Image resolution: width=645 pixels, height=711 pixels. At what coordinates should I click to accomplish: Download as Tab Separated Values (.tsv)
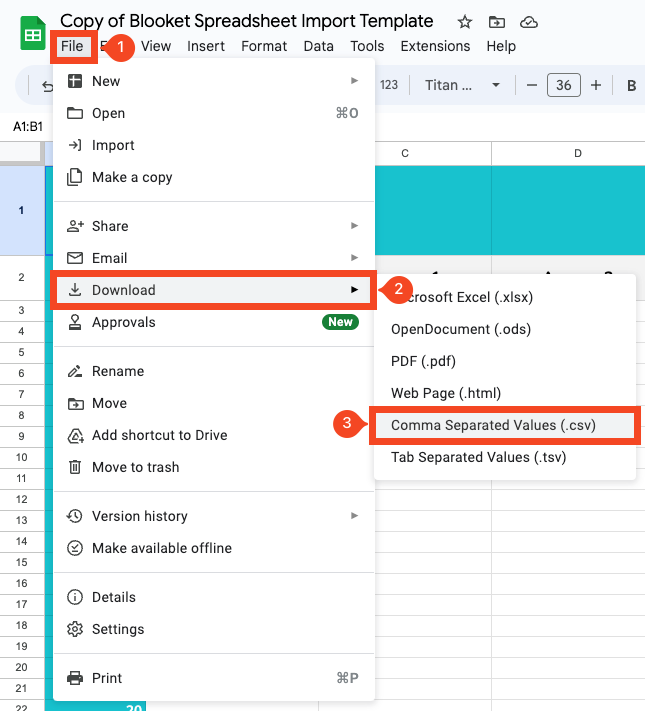click(x=505, y=457)
